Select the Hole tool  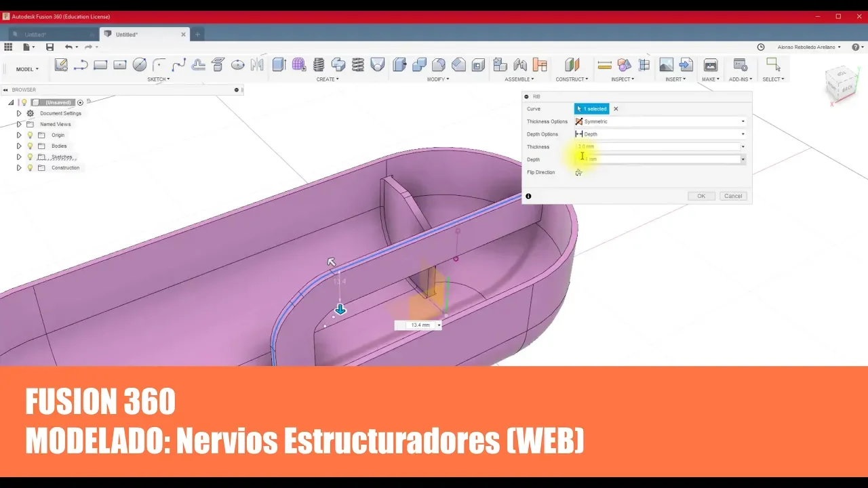[378, 65]
